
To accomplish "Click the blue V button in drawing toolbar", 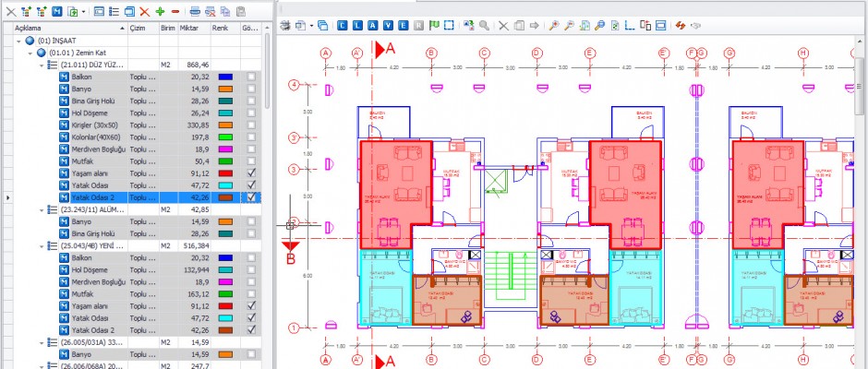I will click(388, 26).
